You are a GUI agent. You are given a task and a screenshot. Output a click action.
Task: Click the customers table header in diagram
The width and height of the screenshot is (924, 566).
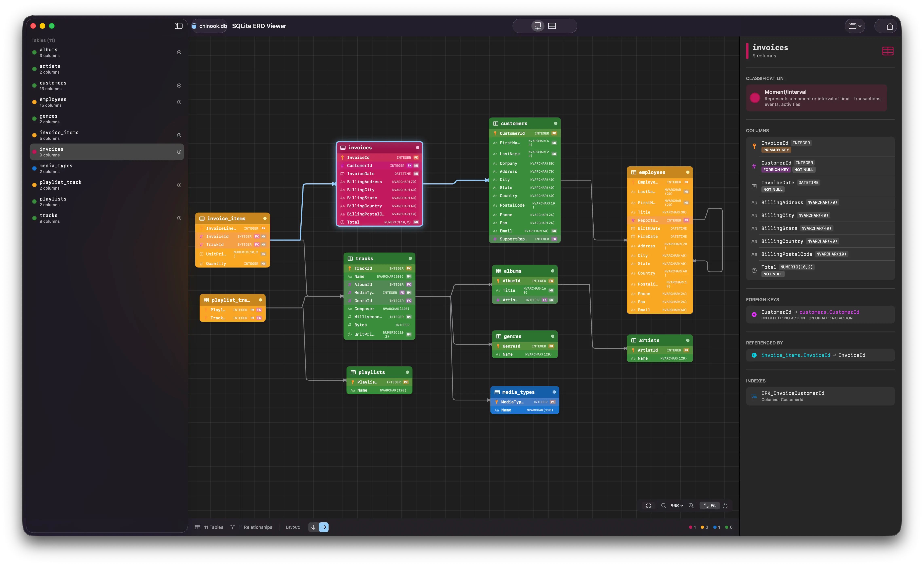(x=525, y=123)
